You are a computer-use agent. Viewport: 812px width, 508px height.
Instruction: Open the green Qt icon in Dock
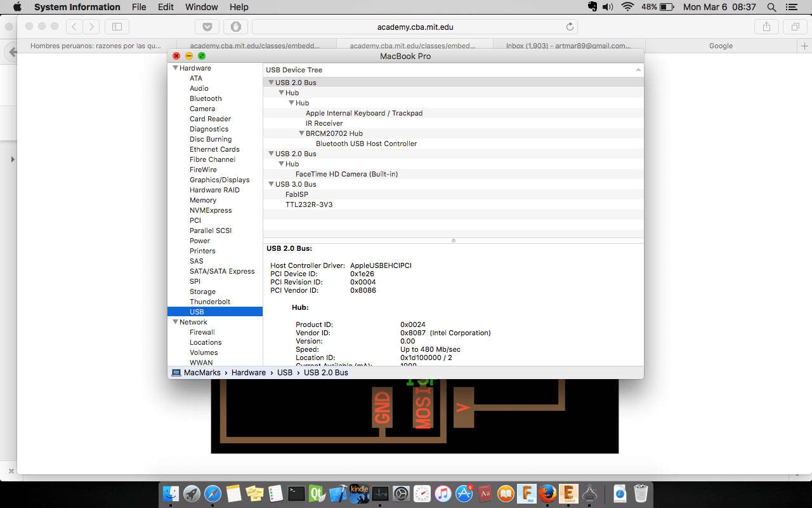(317, 494)
